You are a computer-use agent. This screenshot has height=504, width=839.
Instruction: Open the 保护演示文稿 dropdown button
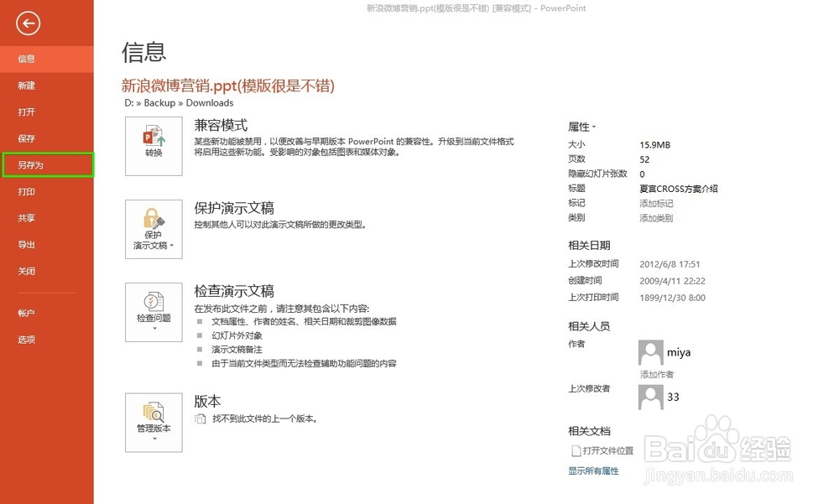click(x=154, y=229)
